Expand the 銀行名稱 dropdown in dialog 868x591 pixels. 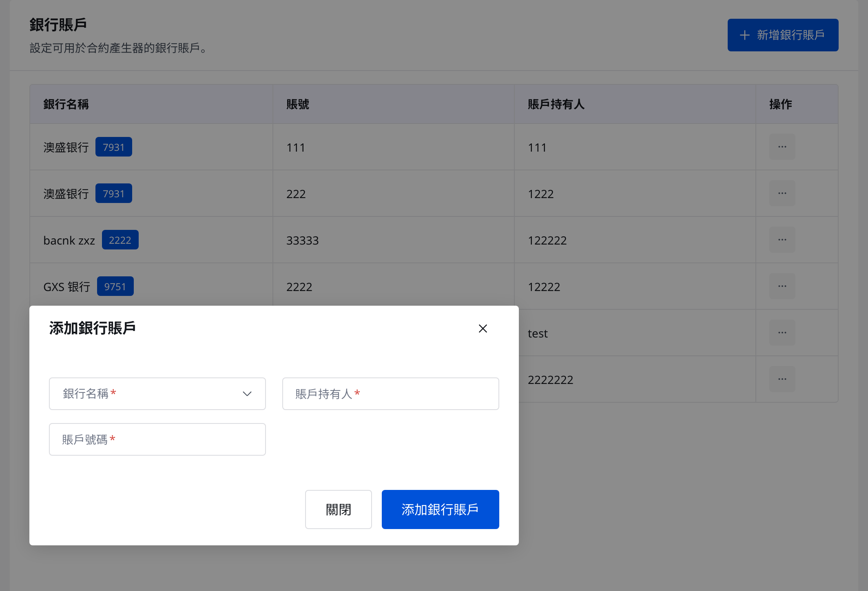(157, 394)
